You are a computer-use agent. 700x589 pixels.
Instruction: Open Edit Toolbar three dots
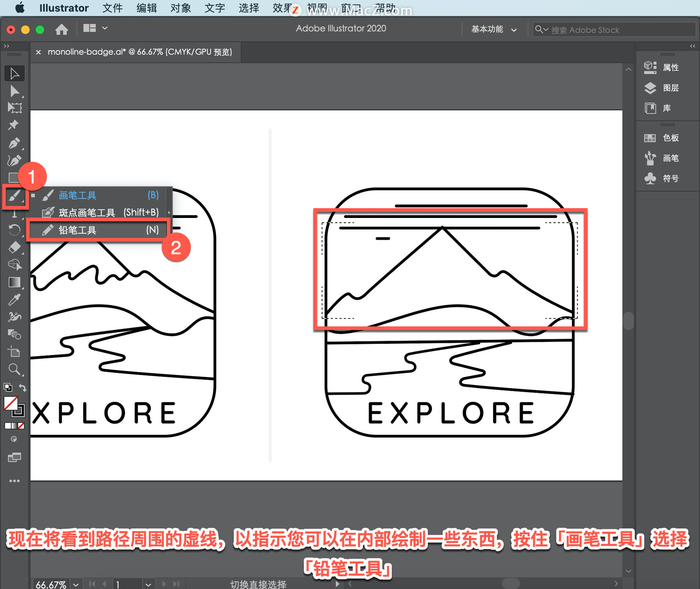click(x=15, y=481)
